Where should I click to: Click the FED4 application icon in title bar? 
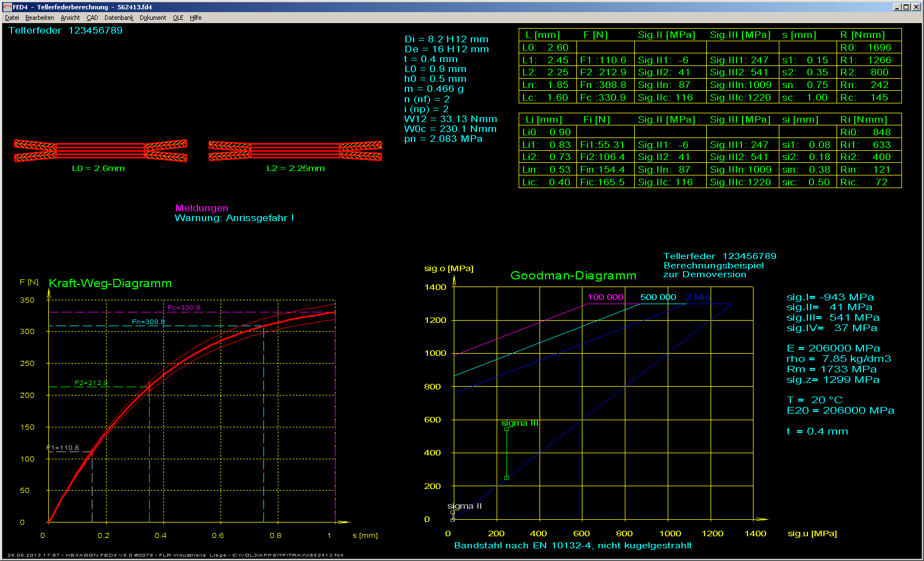pos(7,7)
